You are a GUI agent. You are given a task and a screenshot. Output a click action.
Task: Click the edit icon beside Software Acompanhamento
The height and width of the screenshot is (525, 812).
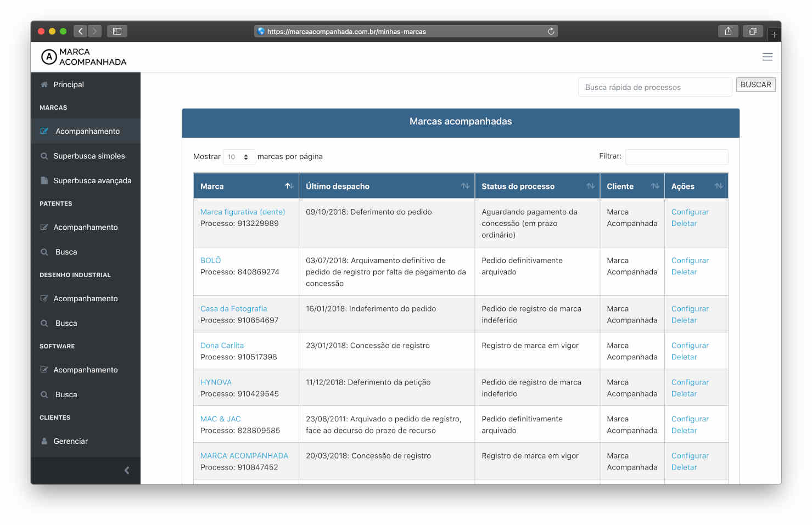44,370
